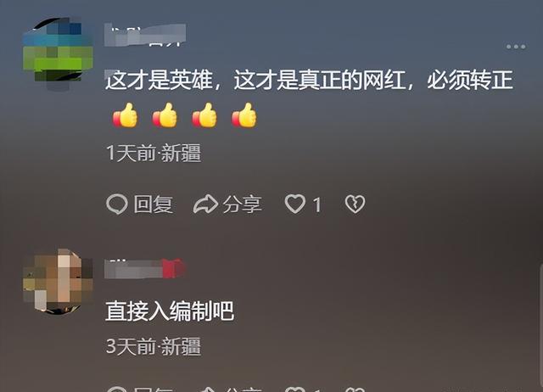Click the 1天前·新疆 timestamp

coord(154,153)
